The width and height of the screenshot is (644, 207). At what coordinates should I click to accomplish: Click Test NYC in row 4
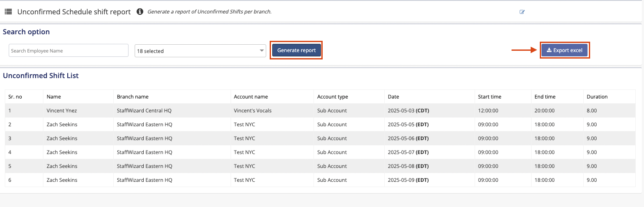pos(244,152)
